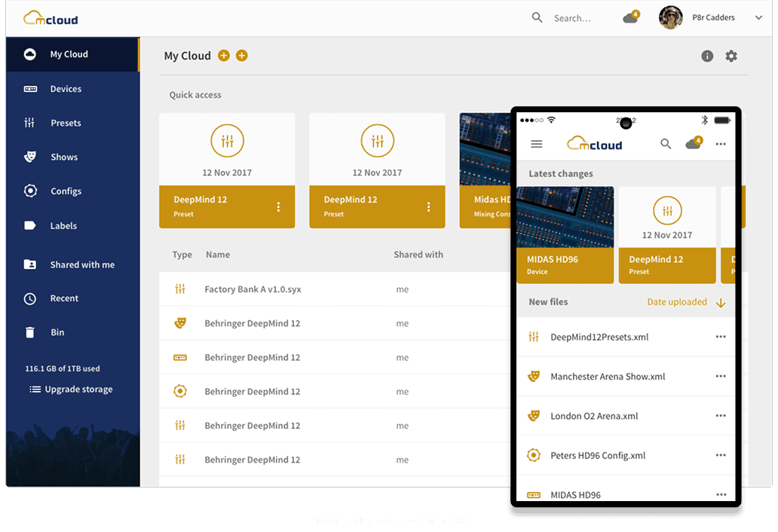Open Shows in the sidebar

(72, 157)
